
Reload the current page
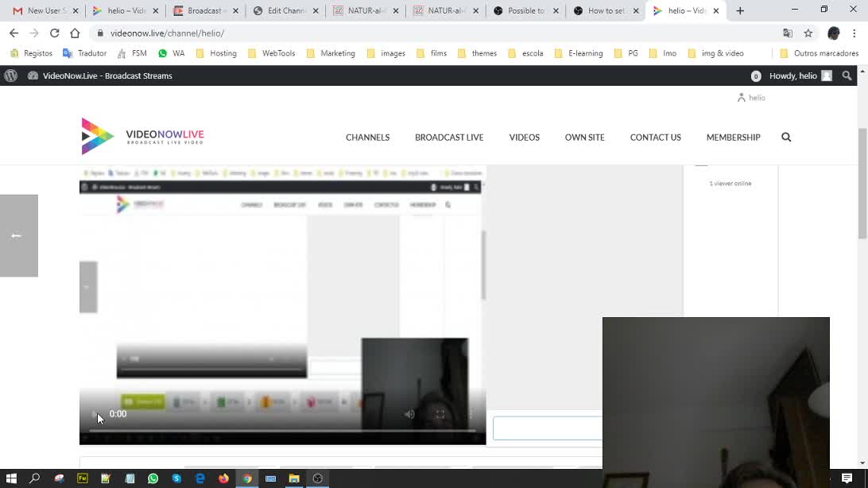[x=54, y=33]
